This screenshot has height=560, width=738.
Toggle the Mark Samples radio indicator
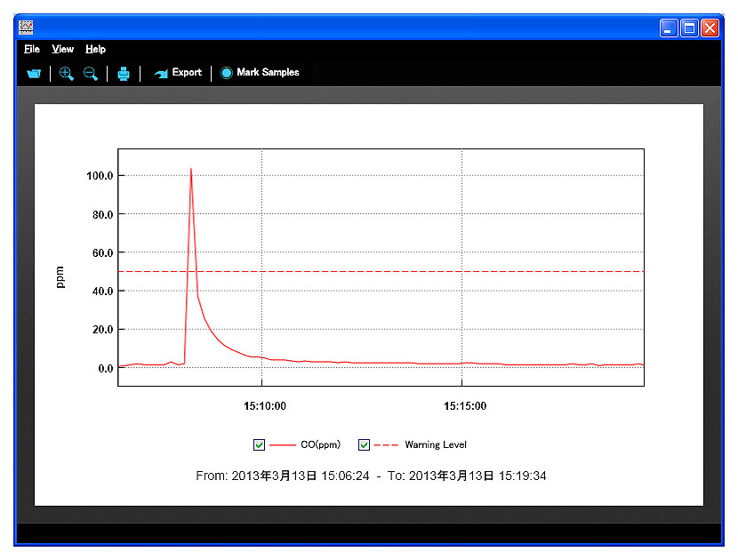[226, 73]
